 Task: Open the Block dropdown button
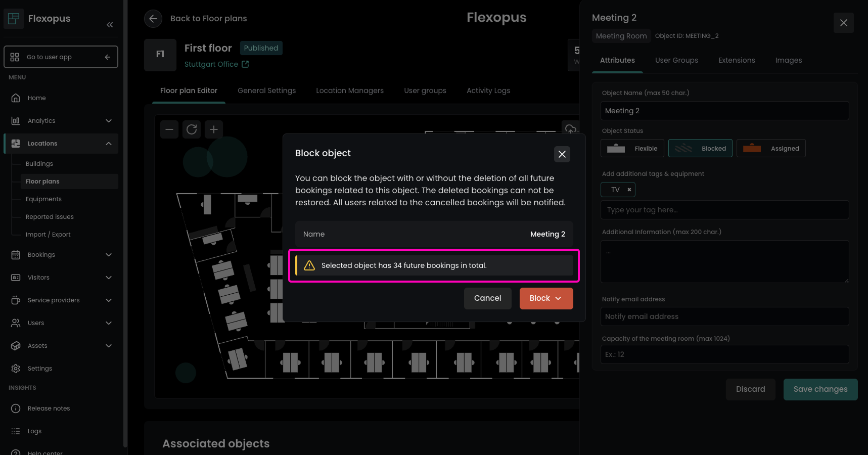click(x=546, y=298)
